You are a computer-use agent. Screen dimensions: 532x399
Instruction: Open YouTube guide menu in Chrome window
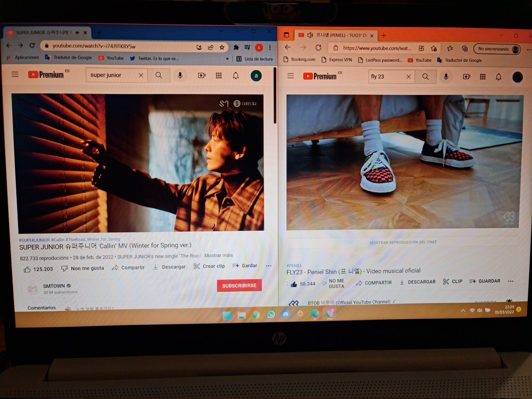coord(15,74)
